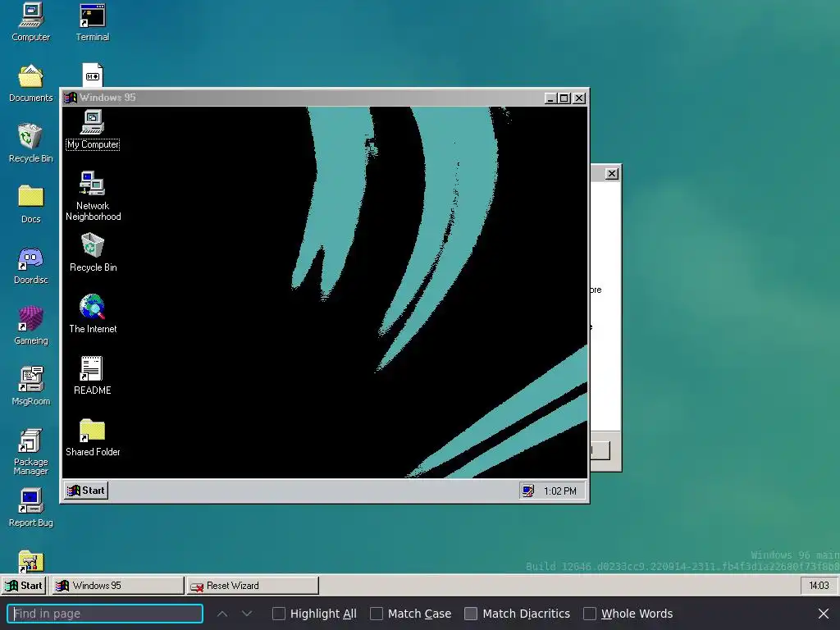
Task: Enable the Whole Words checkbox
Action: tap(589, 614)
